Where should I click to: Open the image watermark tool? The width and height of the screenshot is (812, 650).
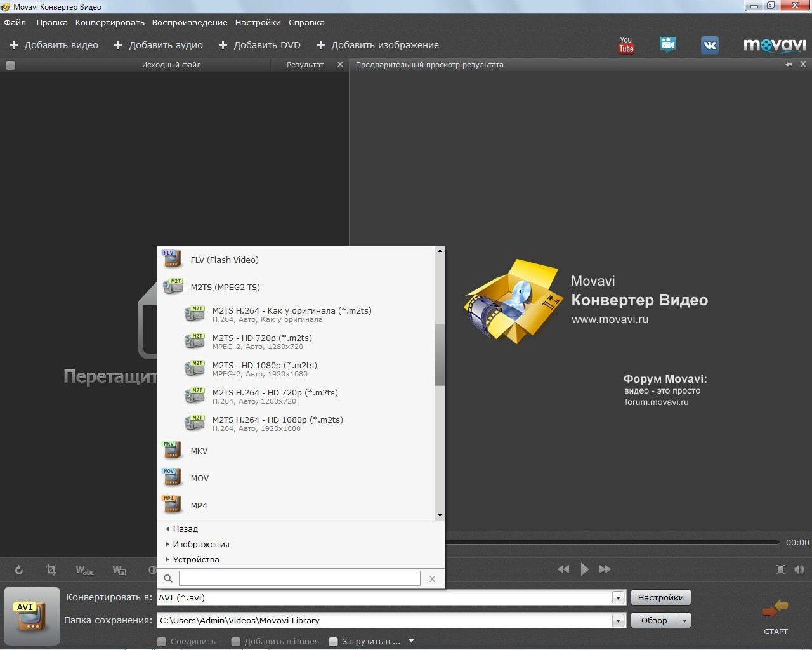coord(119,570)
